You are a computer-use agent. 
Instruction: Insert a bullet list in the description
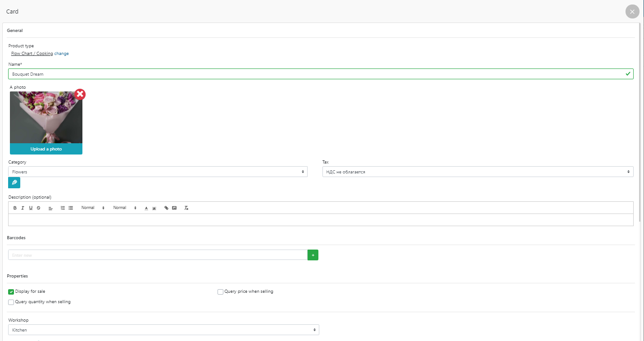pyautogui.click(x=71, y=208)
